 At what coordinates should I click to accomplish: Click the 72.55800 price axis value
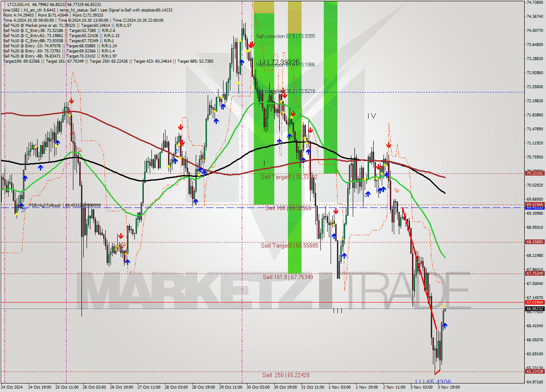(534, 86)
